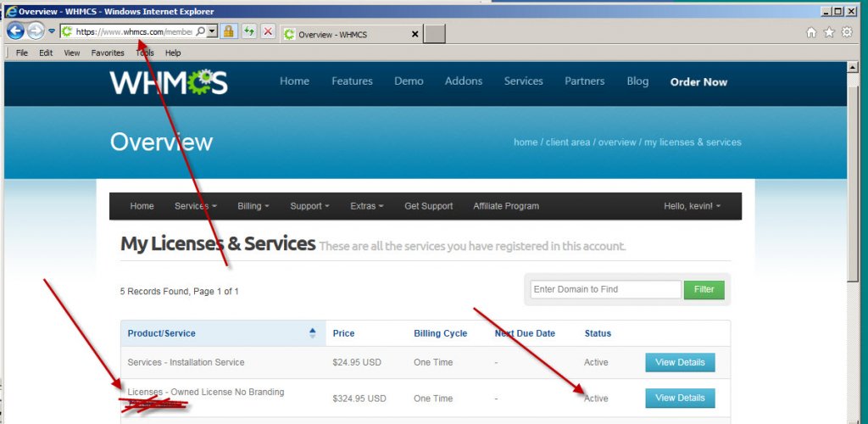This screenshot has height=424, width=868.
Task: Open Services in top site navigation
Action: pyautogui.click(x=523, y=81)
